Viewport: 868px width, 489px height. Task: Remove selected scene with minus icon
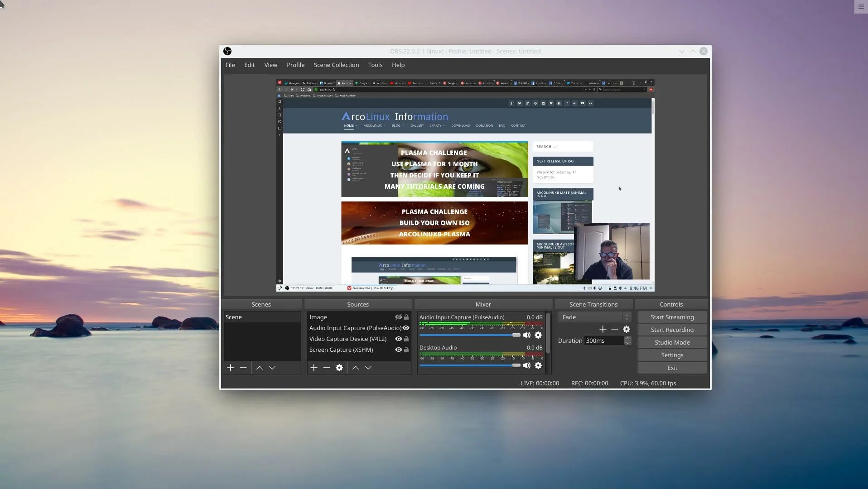coord(243,368)
